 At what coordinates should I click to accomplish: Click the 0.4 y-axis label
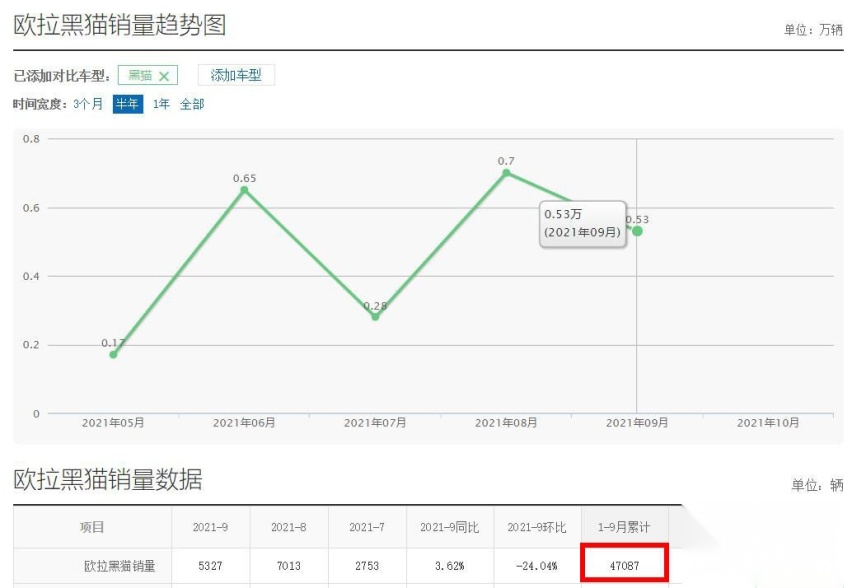coord(31,276)
